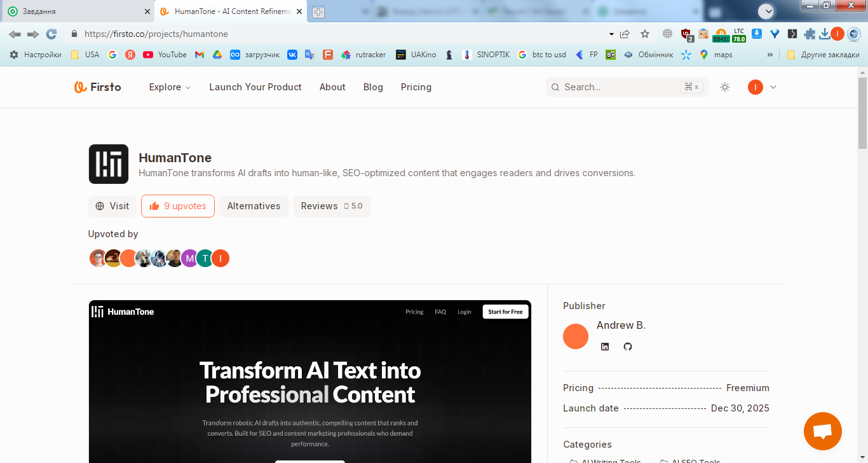Open the HumanTone website preview screenshot
868x463 pixels.
(x=310, y=382)
